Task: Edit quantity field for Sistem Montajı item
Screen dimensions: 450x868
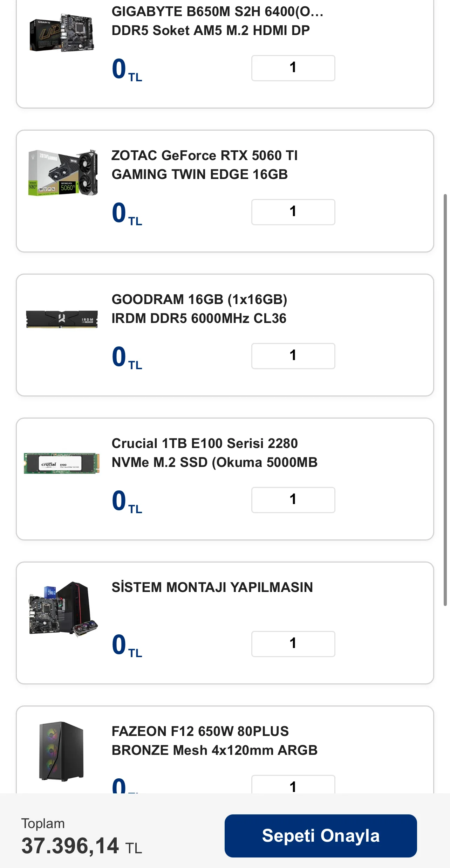Action: (293, 644)
